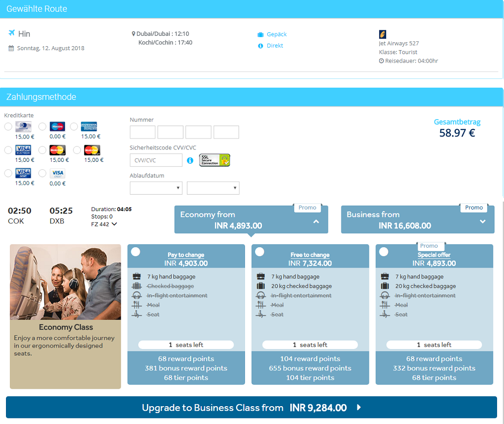Image resolution: width=504 pixels, height=424 pixels.
Task: Click seat icon in Special offer card
Action: [385, 314]
